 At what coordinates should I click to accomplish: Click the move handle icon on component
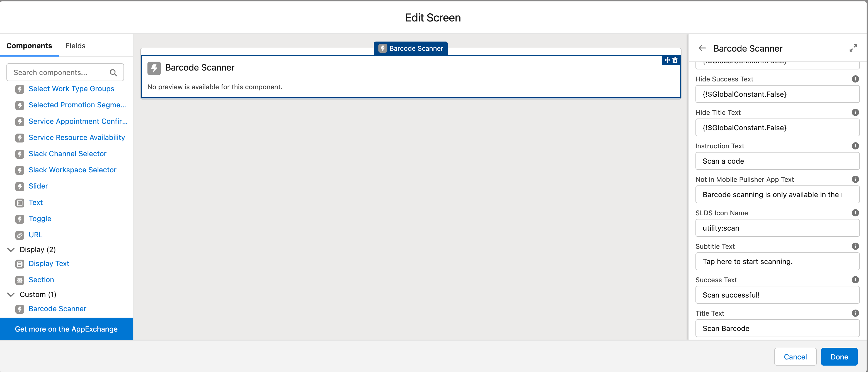pyautogui.click(x=667, y=60)
